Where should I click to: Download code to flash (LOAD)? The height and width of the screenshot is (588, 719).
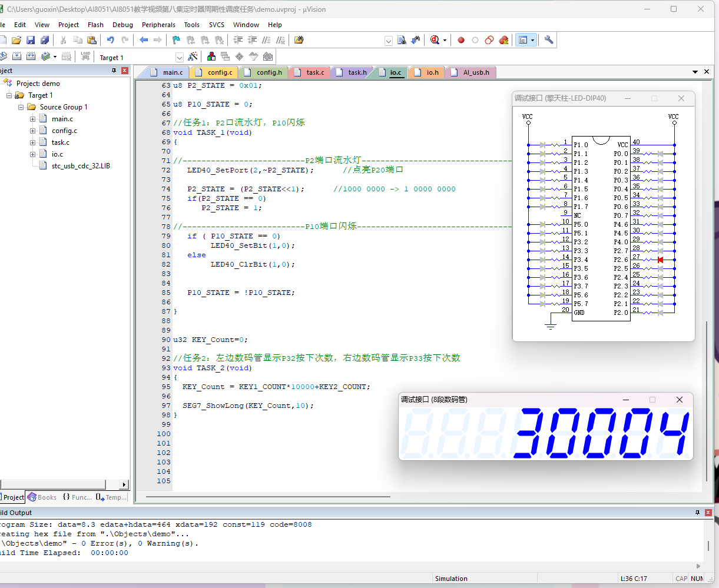coord(85,57)
